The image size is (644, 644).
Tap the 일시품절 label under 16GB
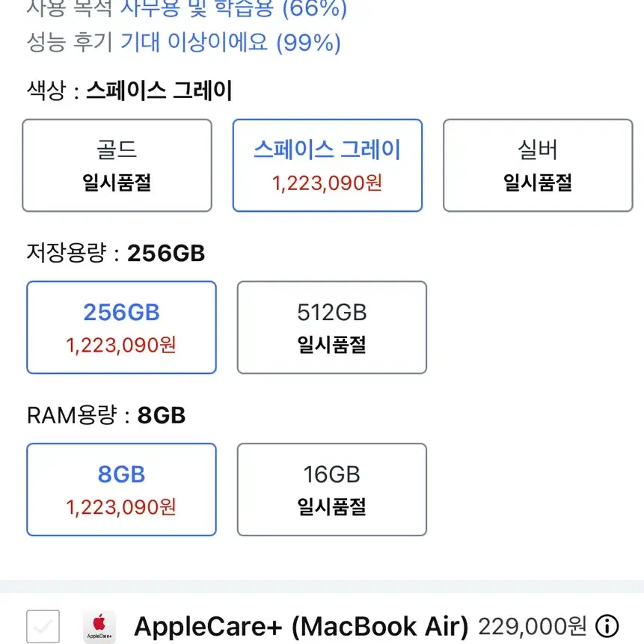point(332,506)
